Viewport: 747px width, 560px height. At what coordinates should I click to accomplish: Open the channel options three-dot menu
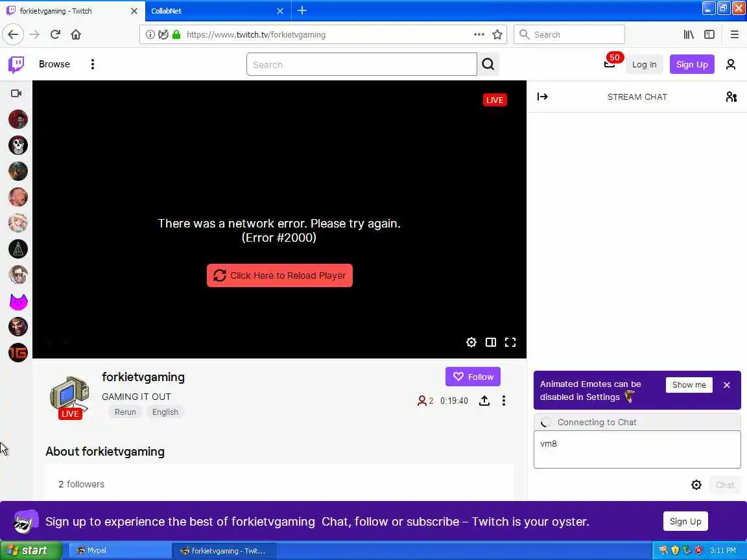point(504,401)
